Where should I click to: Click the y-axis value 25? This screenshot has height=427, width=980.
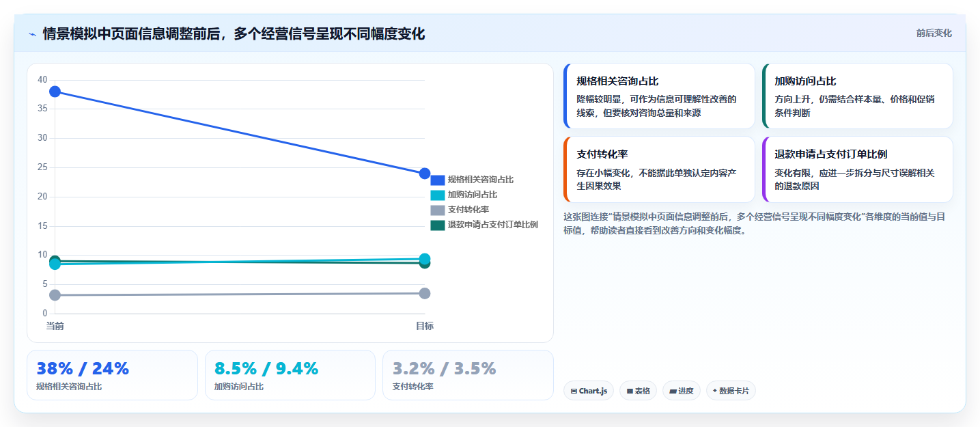42,167
